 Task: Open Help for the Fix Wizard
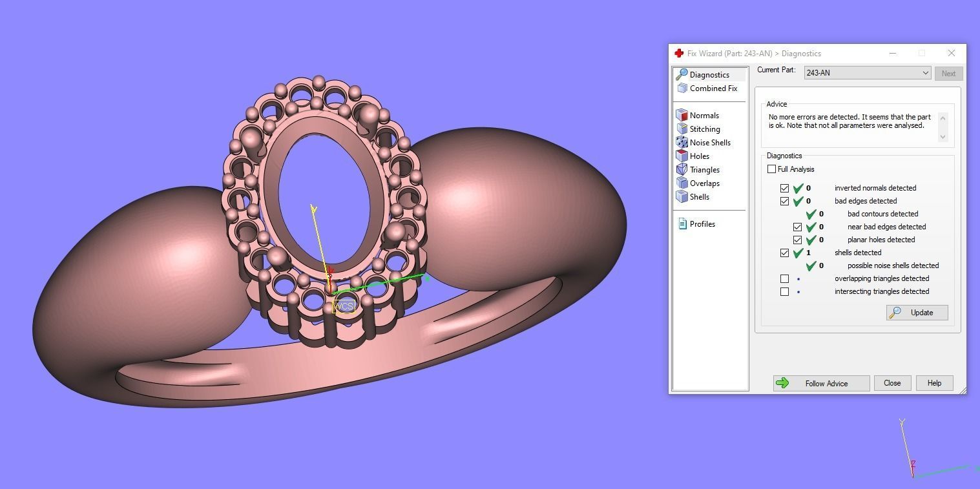tap(934, 383)
